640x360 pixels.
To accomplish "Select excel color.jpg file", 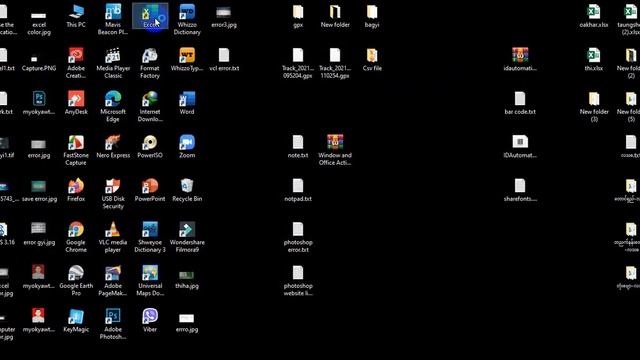I will (x=39, y=22).
